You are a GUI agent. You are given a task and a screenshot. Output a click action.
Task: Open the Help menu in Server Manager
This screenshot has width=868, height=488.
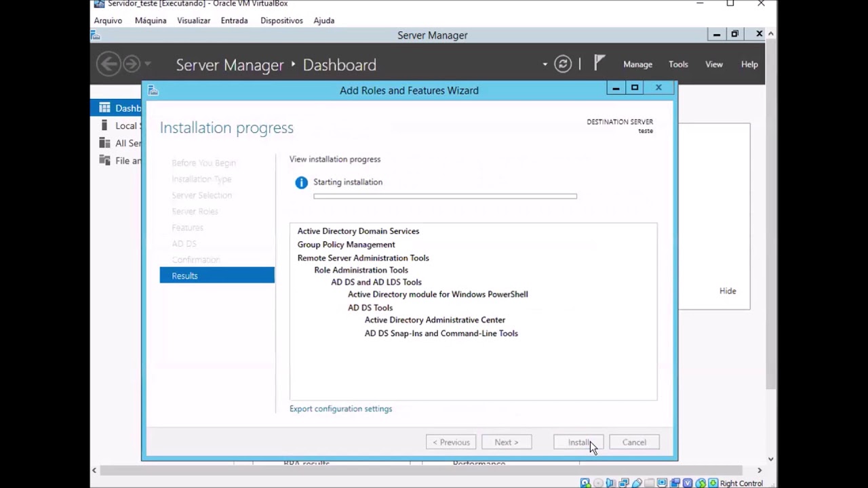click(x=749, y=64)
